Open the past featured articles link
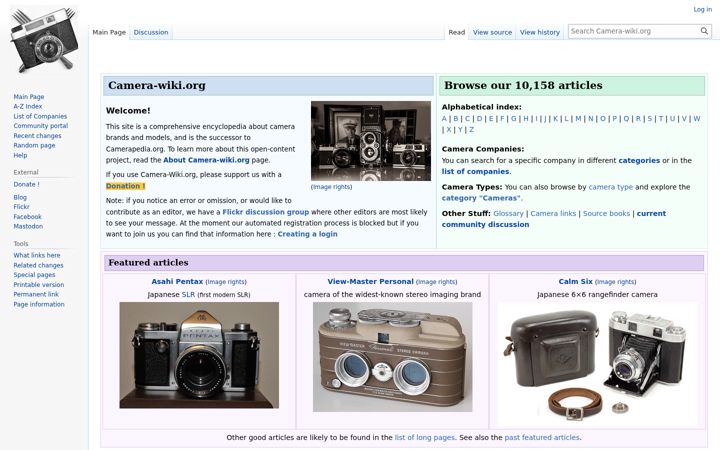The width and height of the screenshot is (720, 450). tap(542, 438)
